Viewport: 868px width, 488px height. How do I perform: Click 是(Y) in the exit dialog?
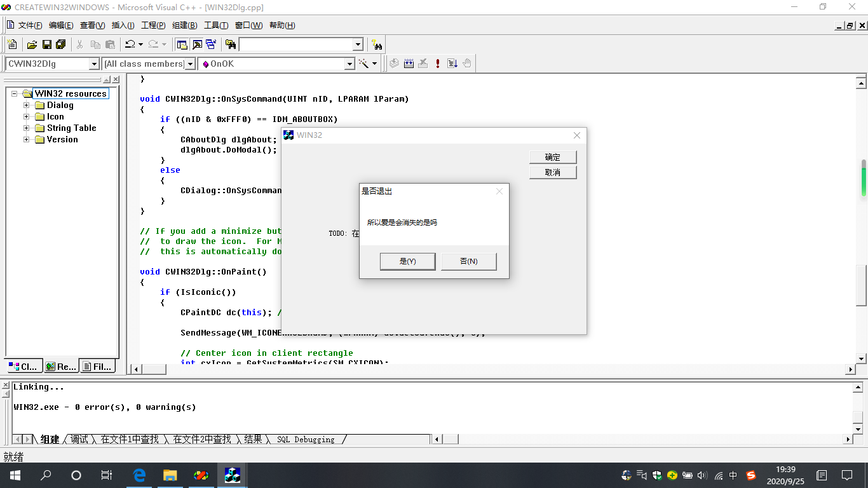click(x=407, y=261)
